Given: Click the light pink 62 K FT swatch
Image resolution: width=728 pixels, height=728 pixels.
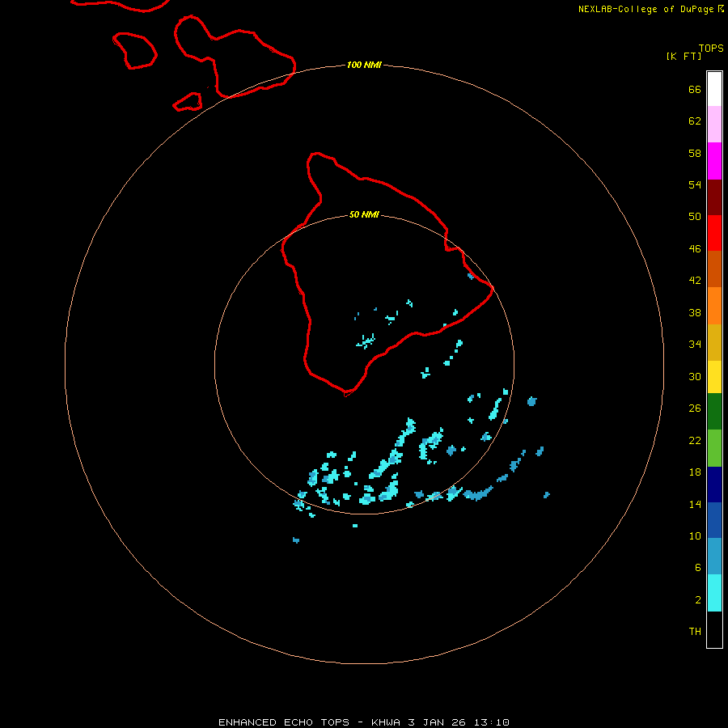Looking at the screenshot, I should click(x=714, y=124).
